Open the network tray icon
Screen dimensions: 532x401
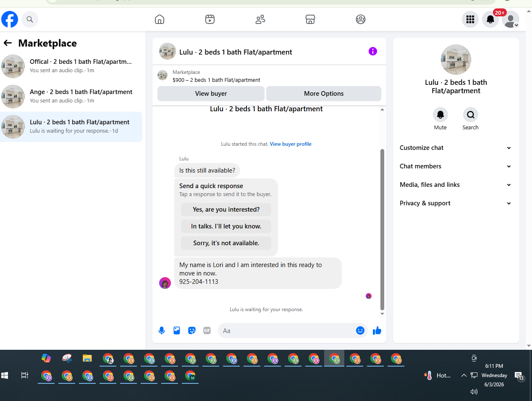pyautogui.click(x=474, y=375)
